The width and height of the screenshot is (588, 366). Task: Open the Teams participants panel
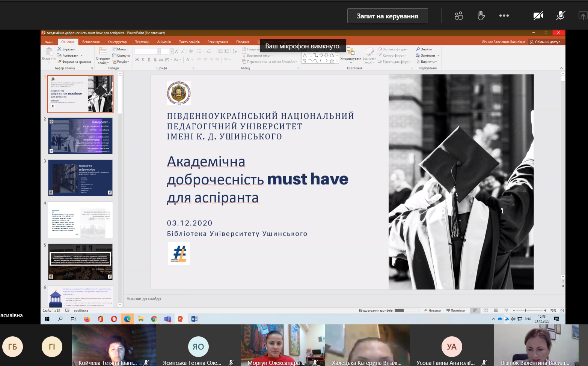[458, 16]
